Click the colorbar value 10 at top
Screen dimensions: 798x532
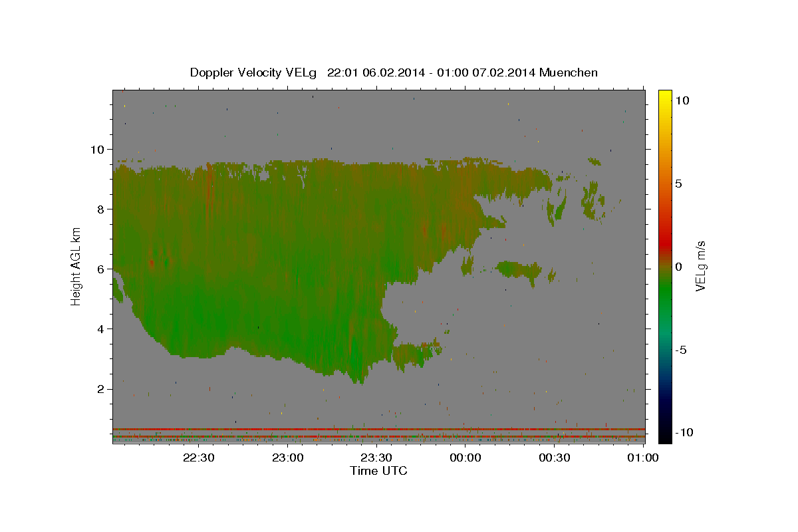click(x=682, y=100)
